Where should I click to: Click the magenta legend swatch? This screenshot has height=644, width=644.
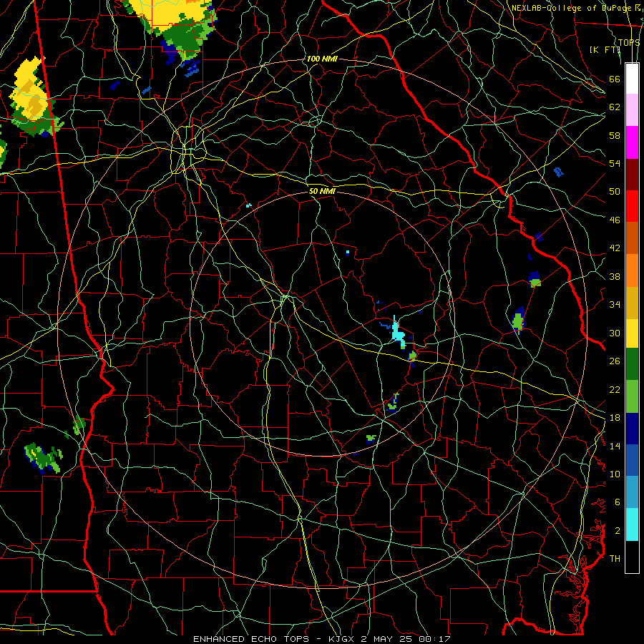[x=632, y=142]
